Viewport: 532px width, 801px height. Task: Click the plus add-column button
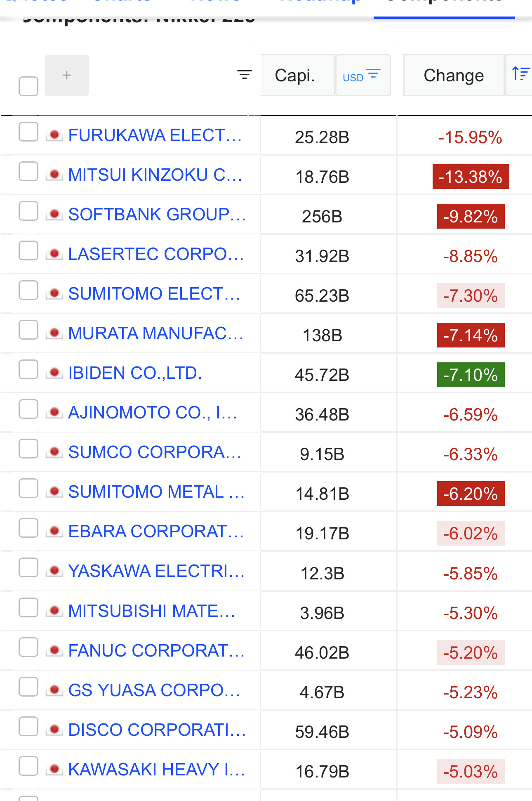pos(67,76)
